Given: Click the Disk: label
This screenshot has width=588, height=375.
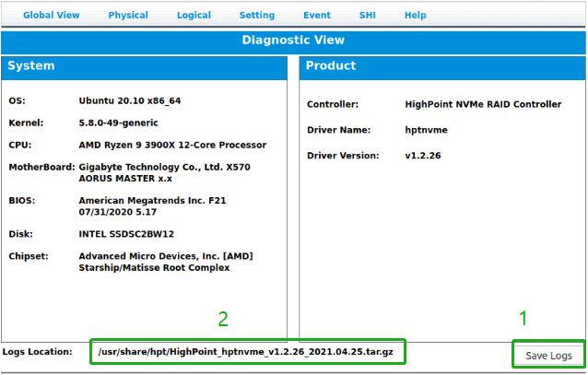Looking at the screenshot, I should (20, 234).
